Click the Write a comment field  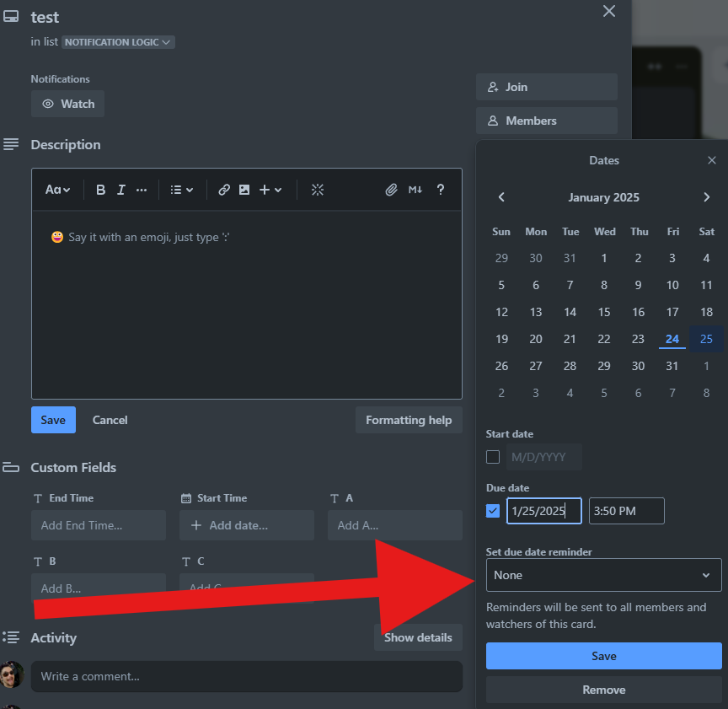pos(247,676)
